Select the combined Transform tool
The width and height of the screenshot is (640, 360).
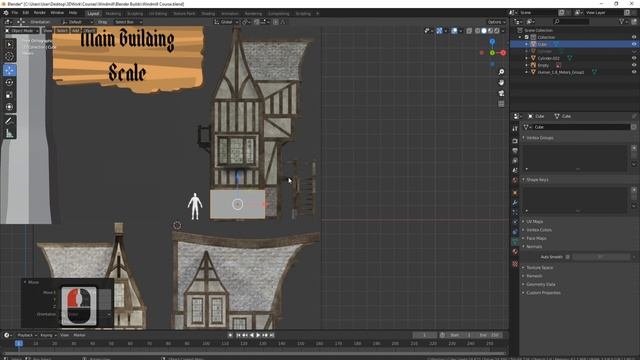(9, 107)
